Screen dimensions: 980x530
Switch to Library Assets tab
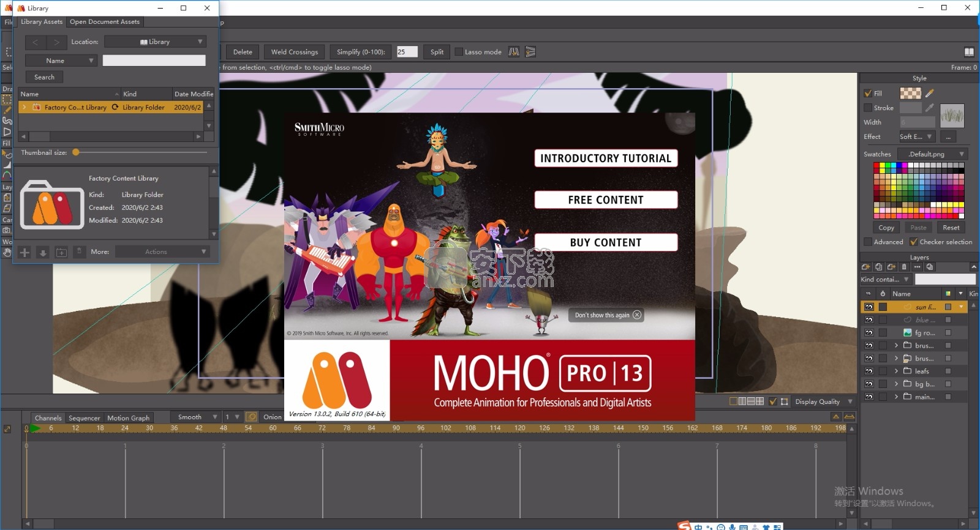pos(42,22)
